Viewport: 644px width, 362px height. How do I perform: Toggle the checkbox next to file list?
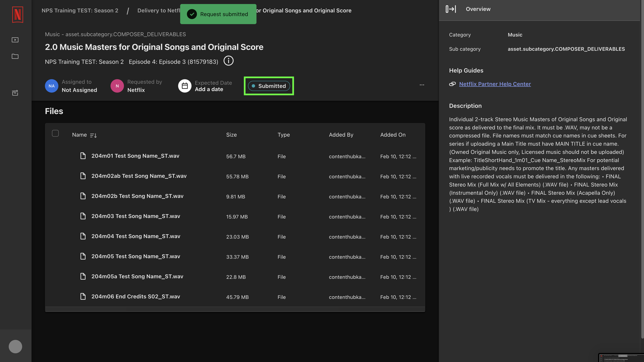55,135
